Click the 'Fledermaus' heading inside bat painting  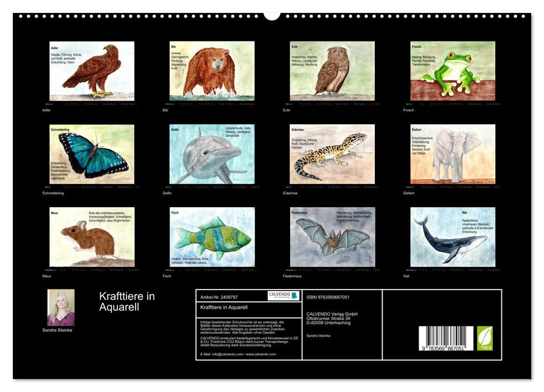299,213
